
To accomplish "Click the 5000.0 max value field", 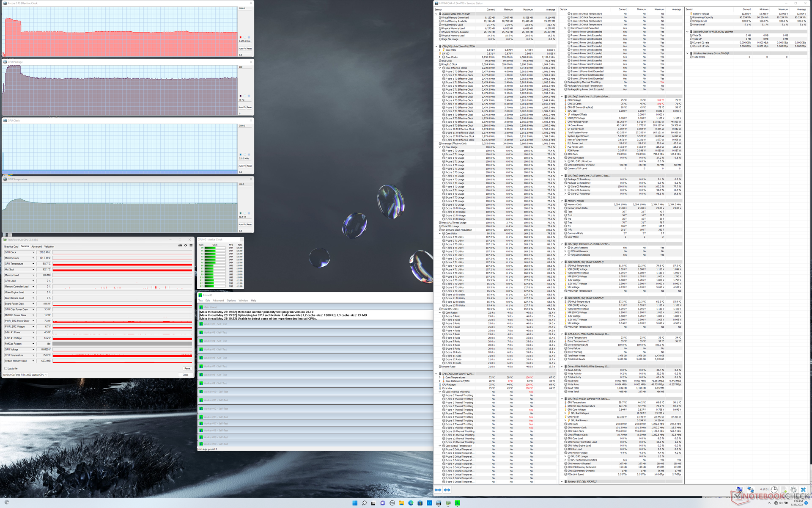I will click(x=242, y=8).
